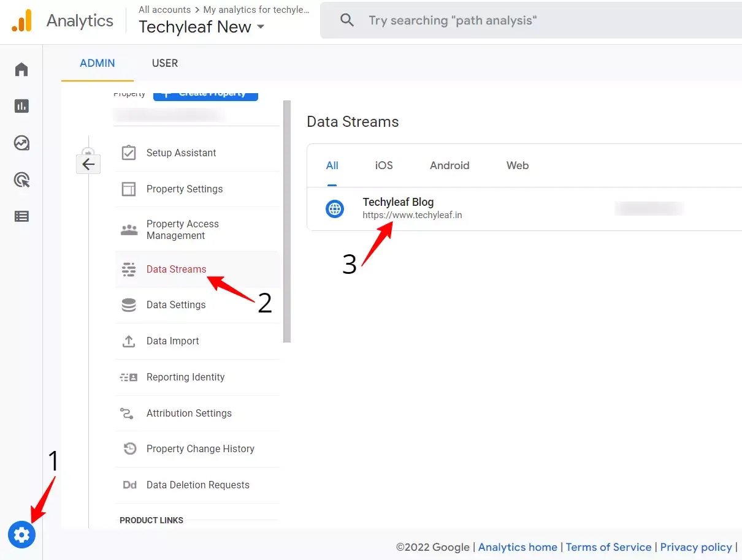This screenshot has height=560, width=742.
Task: Click the Reporting Identity icon
Action: 129,377
